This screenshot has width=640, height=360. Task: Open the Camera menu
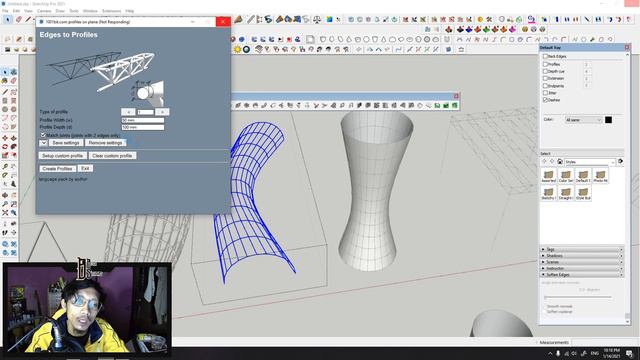point(44,11)
